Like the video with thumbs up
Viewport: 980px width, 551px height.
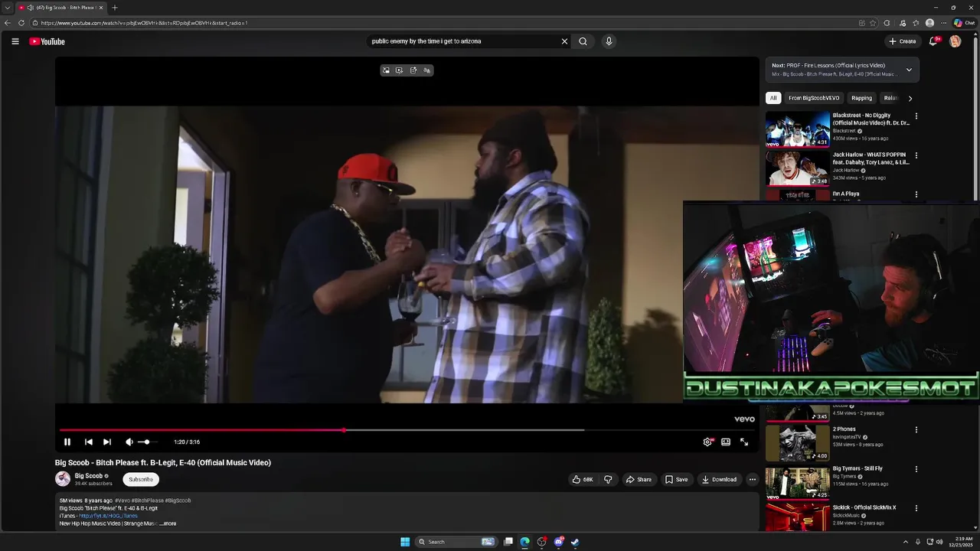(583, 480)
